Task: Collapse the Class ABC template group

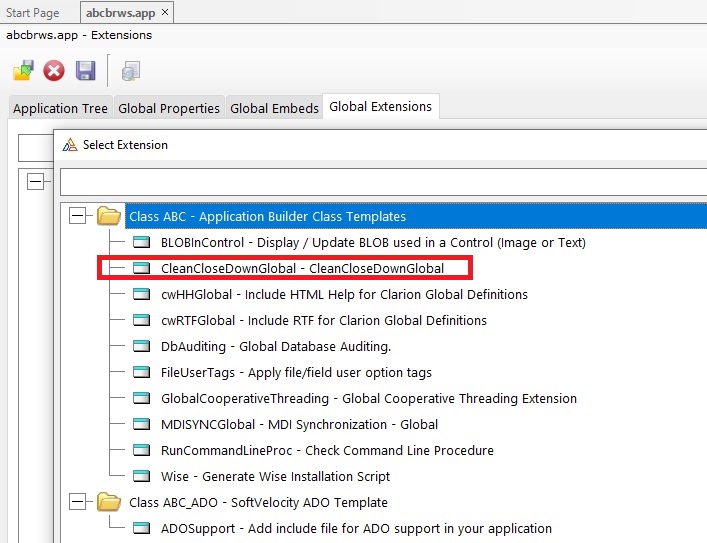Action: coord(78,216)
